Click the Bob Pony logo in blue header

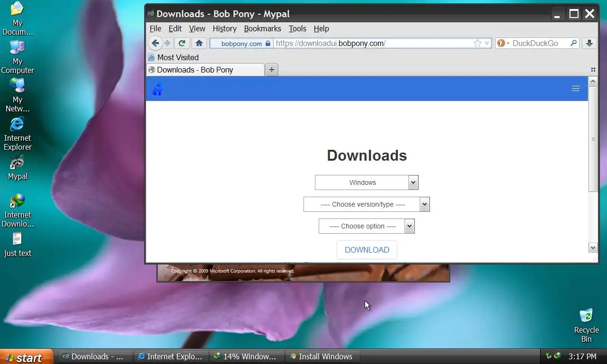[157, 89]
